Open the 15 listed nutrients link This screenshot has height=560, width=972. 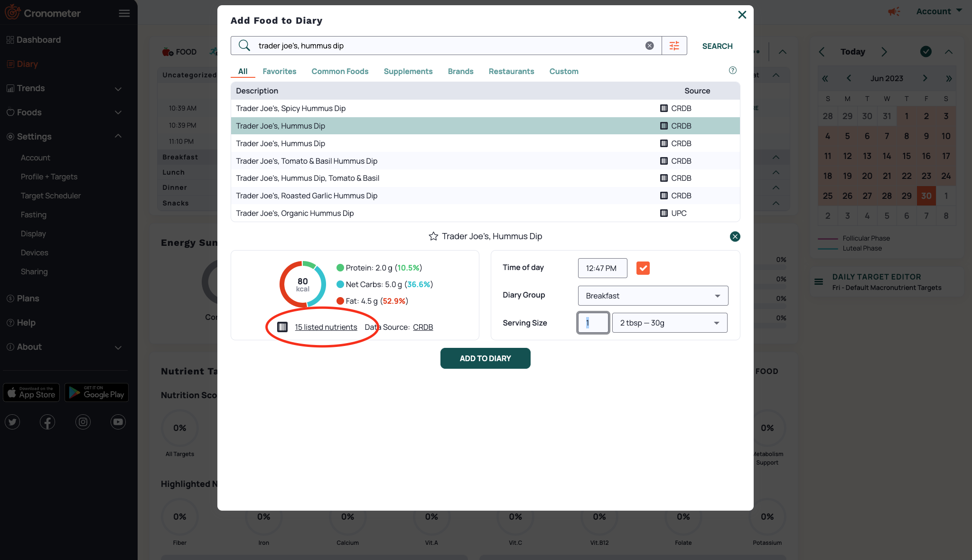[x=326, y=327]
